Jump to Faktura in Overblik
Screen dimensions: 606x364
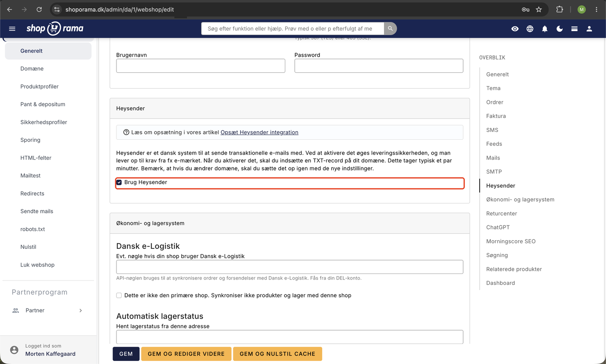(496, 116)
